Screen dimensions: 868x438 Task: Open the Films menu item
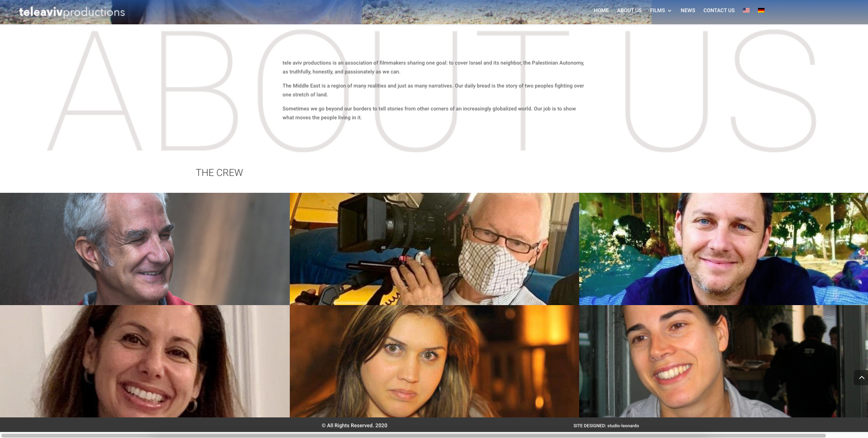coord(657,10)
